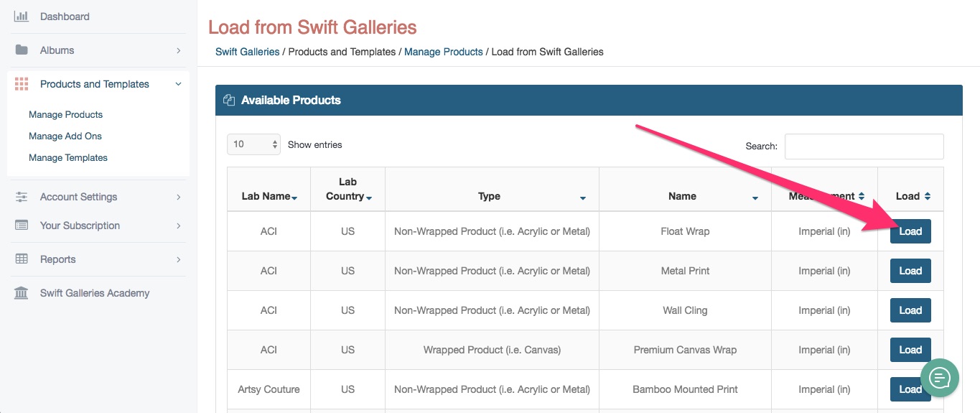This screenshot has height=413, width=980.
Task: Open the show entries count dropdown
Action: (x=254, y=144)
